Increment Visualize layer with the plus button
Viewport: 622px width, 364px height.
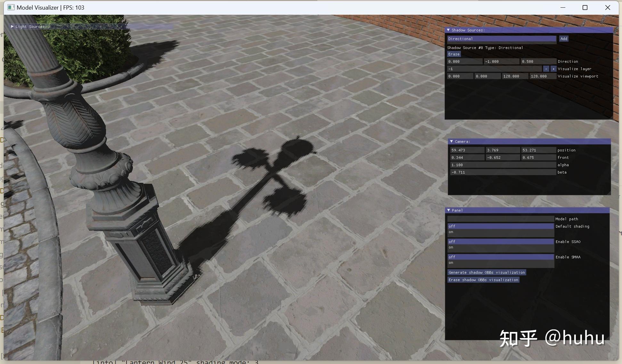(x=553, y=69)
